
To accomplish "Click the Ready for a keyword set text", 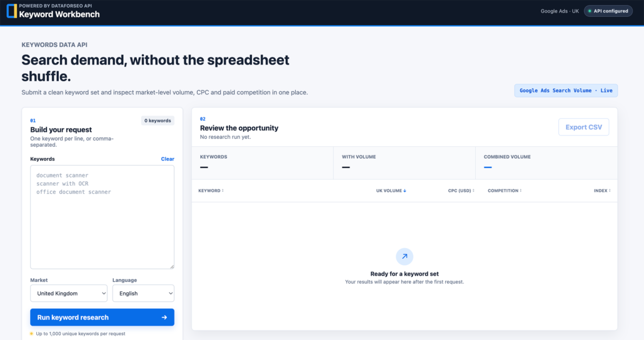I will coord(405,274).
